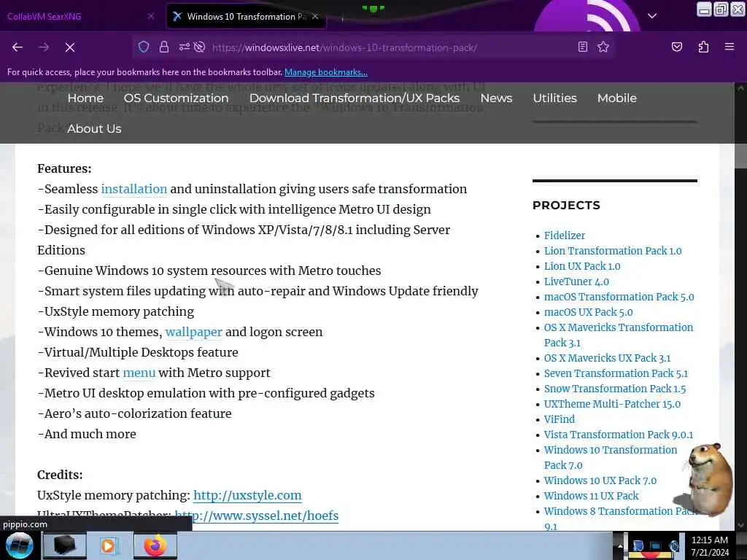Open Windows 10 Transformation Pack 7.0 link

coord(611,457)
